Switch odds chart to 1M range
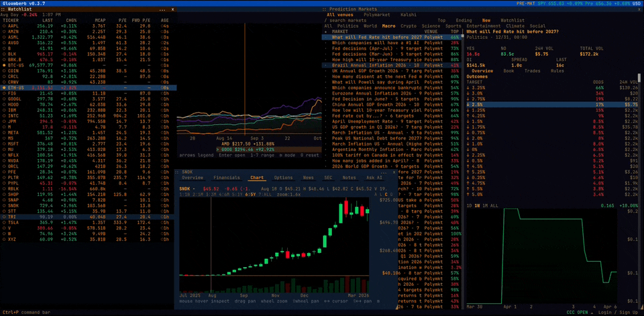This screenshot has width=644, height=316. pos(485,205)
